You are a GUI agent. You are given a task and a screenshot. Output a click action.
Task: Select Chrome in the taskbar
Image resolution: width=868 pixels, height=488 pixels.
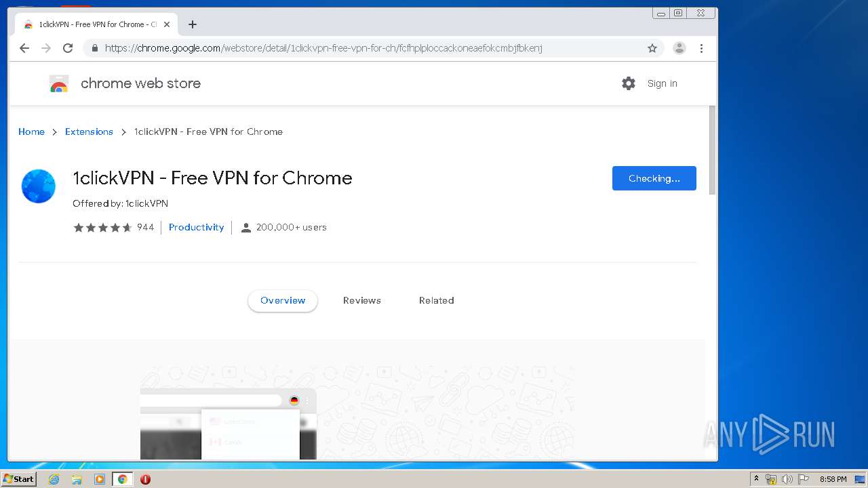tap(123, 479)
